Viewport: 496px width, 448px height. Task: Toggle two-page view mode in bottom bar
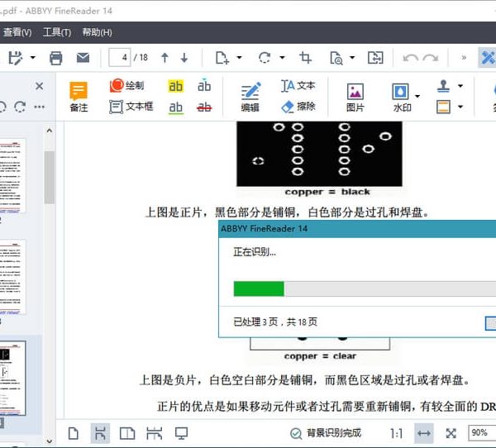pyautogui.click(x=127, y=433)
